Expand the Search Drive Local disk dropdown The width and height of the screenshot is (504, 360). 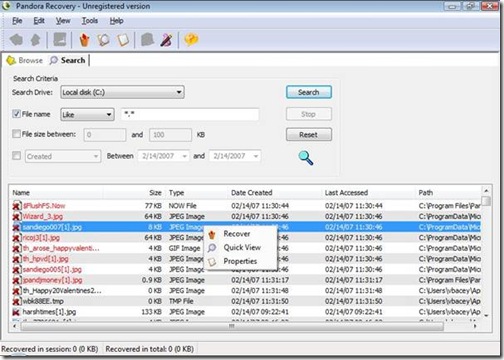click(122, 92)
